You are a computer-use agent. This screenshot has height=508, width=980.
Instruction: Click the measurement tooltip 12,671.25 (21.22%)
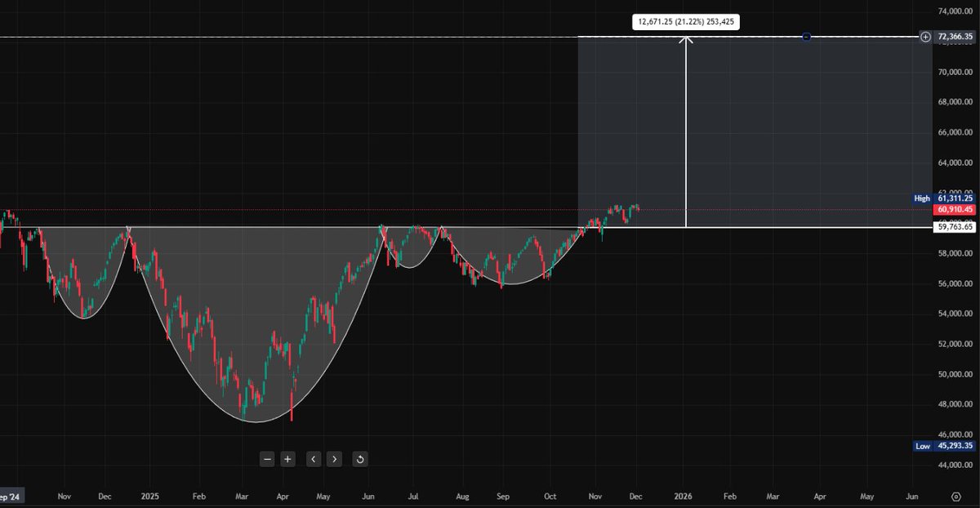tap(685, 22)
